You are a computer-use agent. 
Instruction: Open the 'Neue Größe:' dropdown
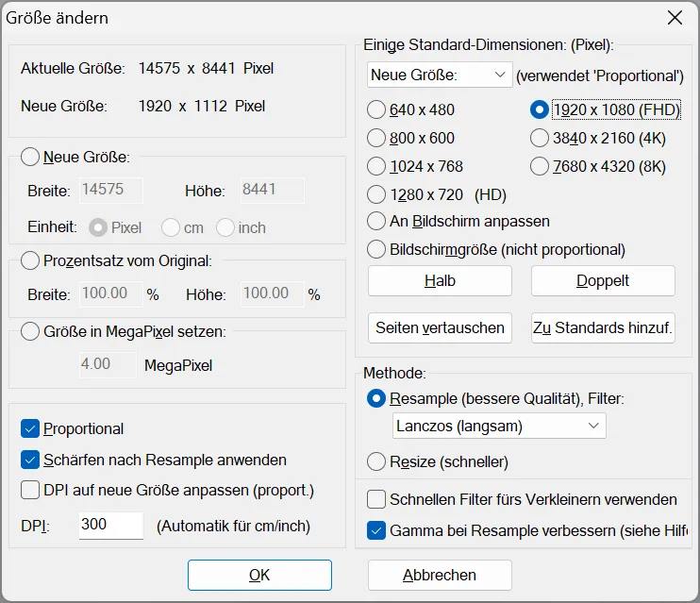(440, 75)
